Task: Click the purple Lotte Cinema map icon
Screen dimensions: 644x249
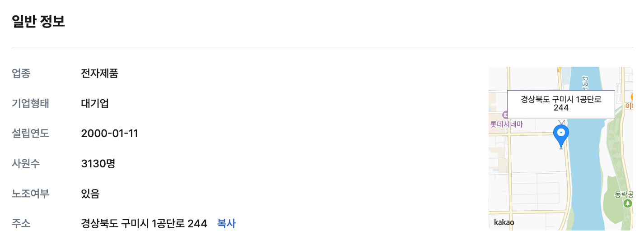Action: coord(505,115)
